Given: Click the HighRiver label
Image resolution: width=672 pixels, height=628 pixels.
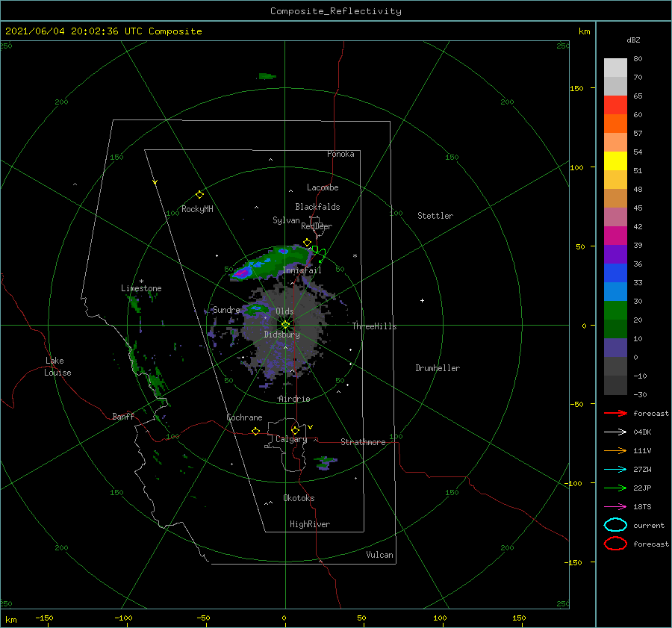Looking at the screenshot, I should click(309, 524).
